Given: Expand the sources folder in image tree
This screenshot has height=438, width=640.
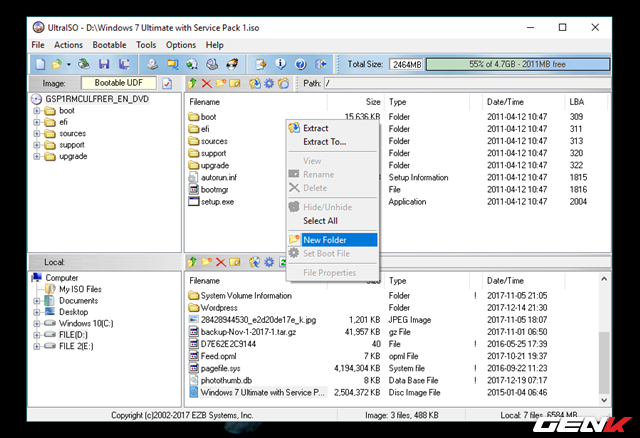Looking at the screenshot, I should pos(37,133).
